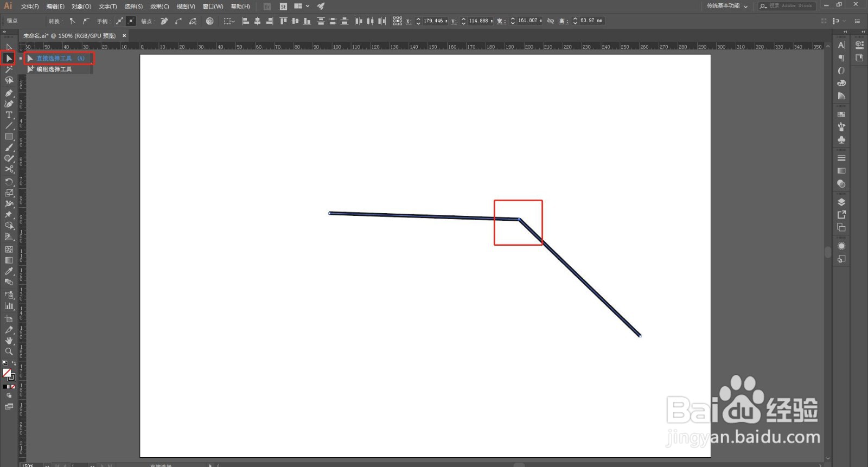Image resolution: width=868 pixels, height=467 pixels.
Task: Select the Shape Builder tool
Action: (x=9, y=226)
